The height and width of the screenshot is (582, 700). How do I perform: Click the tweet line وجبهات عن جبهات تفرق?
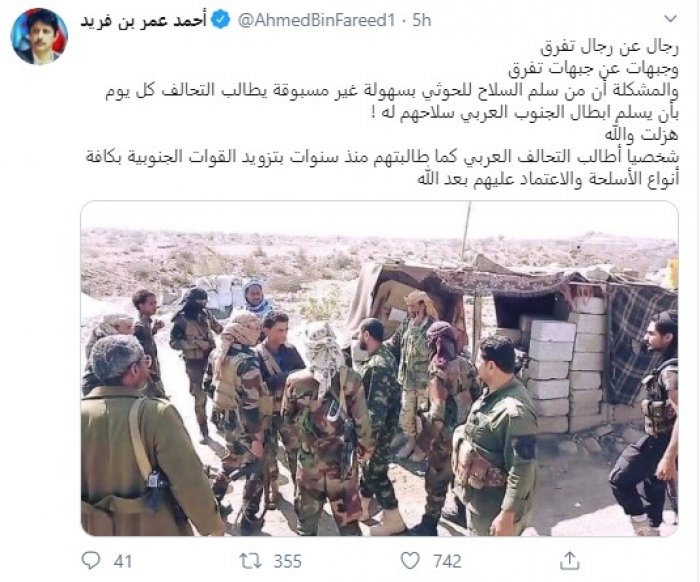click(593, 69)
